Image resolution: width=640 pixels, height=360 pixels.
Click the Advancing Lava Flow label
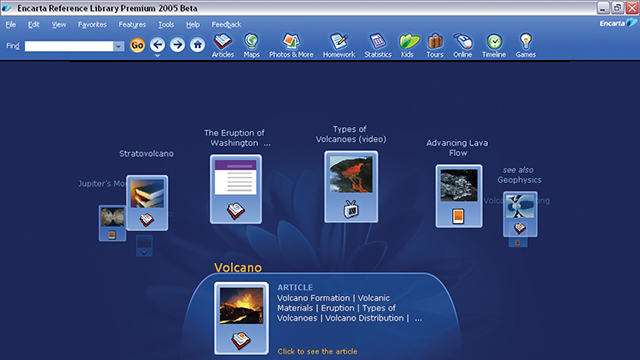pos(457,148)
